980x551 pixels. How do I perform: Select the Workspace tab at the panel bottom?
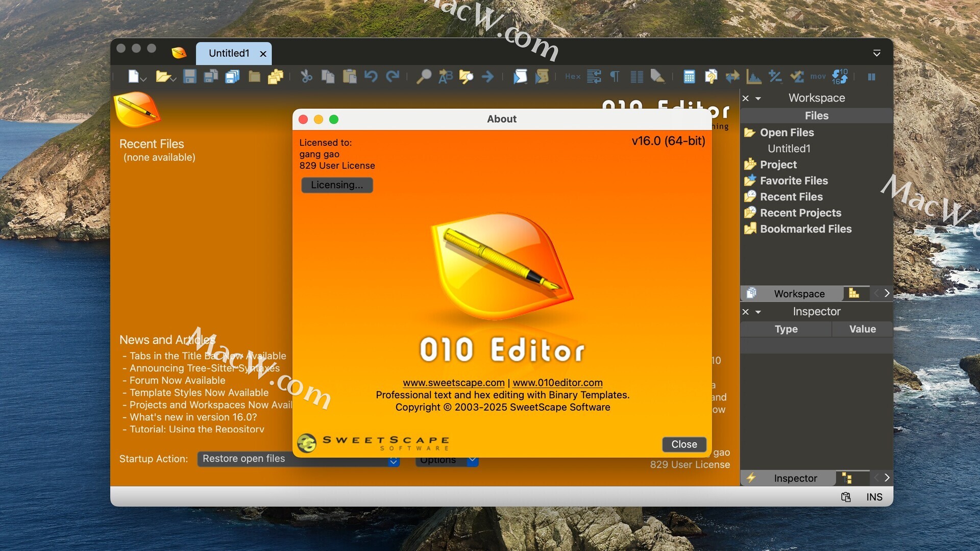tap(792, 293)
